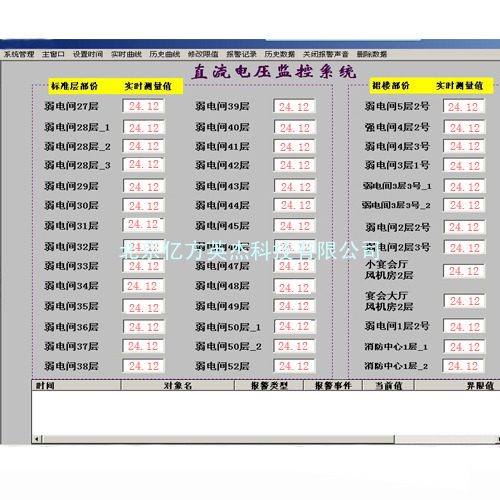Select 设置时间 in the menu bar

coord(88,54)
